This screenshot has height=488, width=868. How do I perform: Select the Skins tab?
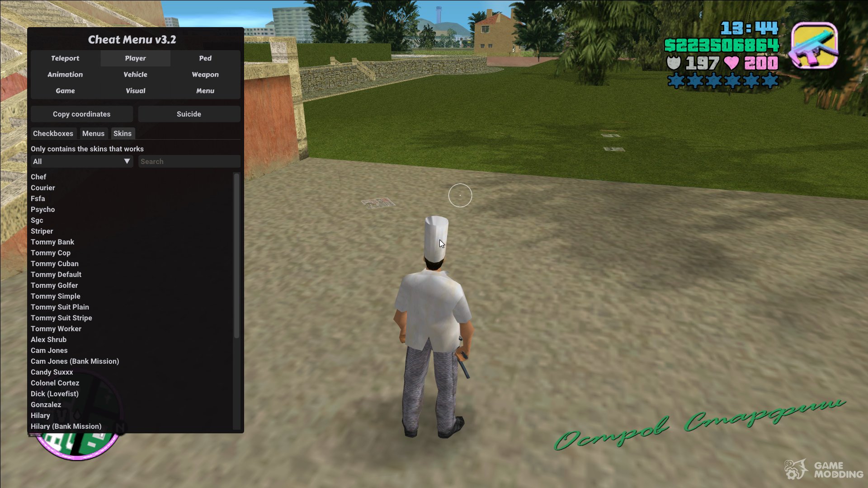122,133
